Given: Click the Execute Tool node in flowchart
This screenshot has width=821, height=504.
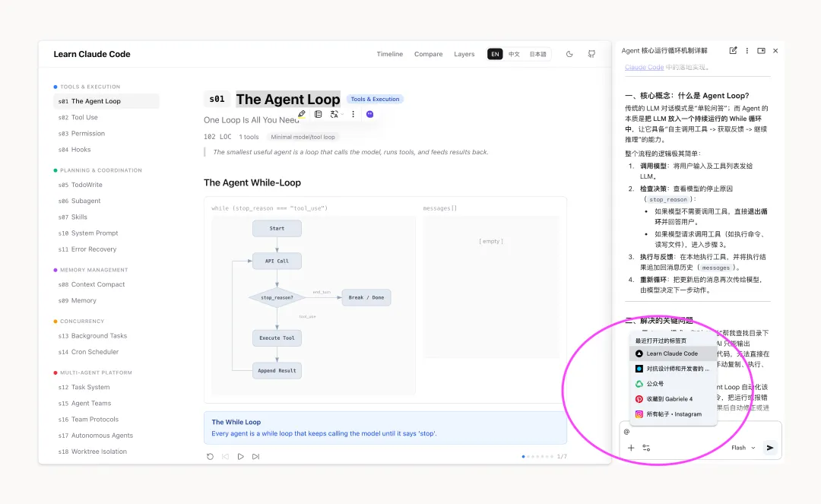Looking at the screenshot, I should [277, 338].
